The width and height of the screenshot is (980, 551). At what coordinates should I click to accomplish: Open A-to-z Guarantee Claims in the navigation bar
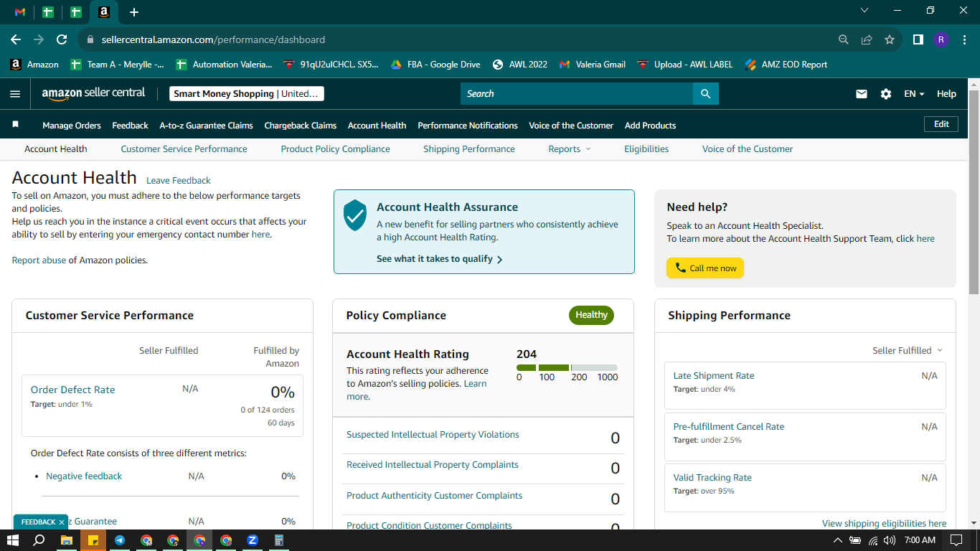click(206, 125)
